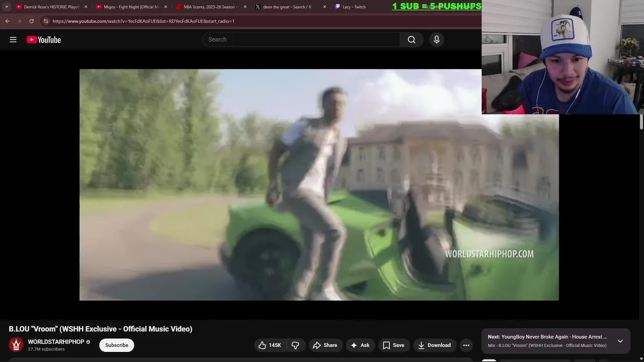Close the deen the great X tab
The width and height of the screenshot is (644, 362).
[x=325, y=7]
